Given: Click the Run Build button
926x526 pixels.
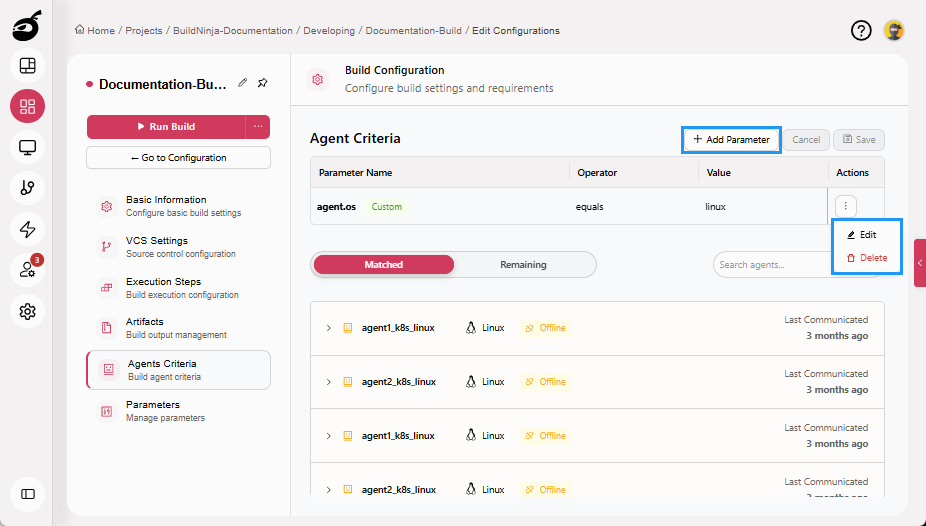Looking at the screenshot, I should point(166,126).
